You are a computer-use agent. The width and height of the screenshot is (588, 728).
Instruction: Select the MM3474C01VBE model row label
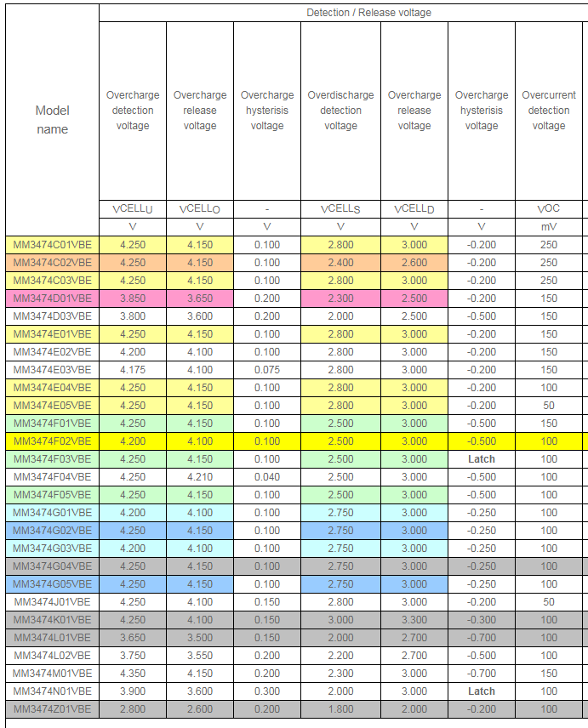[52, 245]
